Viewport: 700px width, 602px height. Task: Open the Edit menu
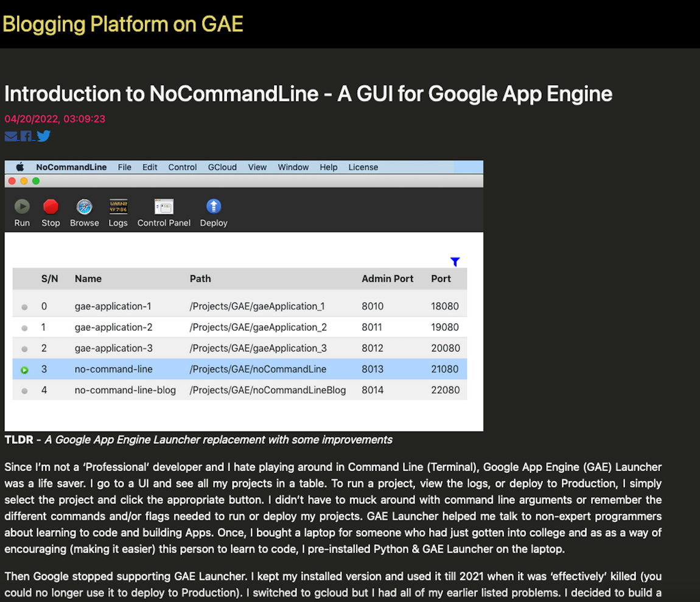click(150, 167)
